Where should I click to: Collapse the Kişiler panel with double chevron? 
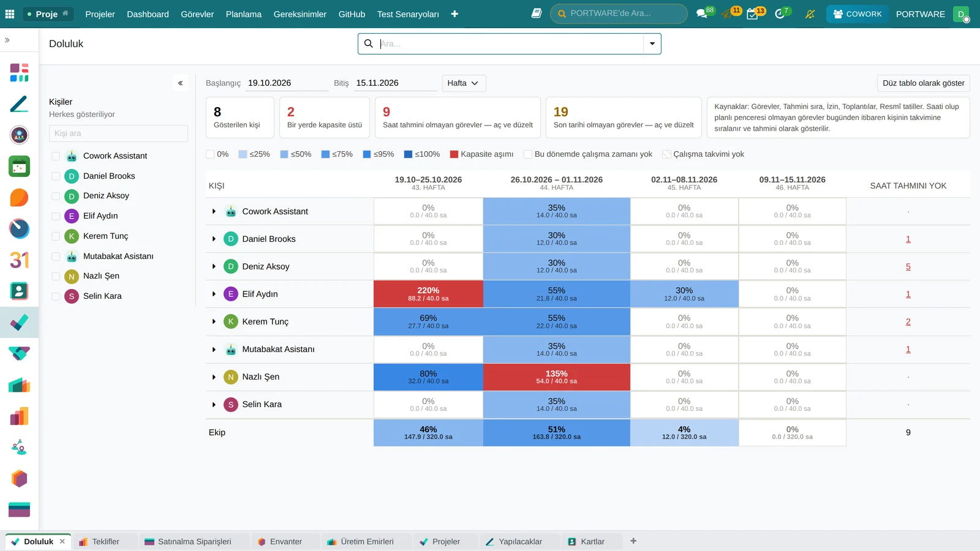click(180, 83)
